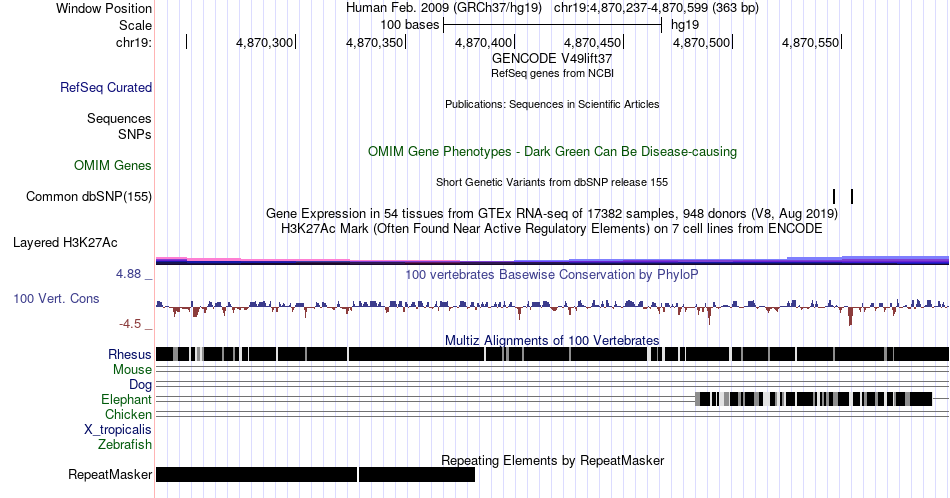Click the layered H3K27Ac signal band
This screenshot has width=950, height=498.
(x=552, y=261)
